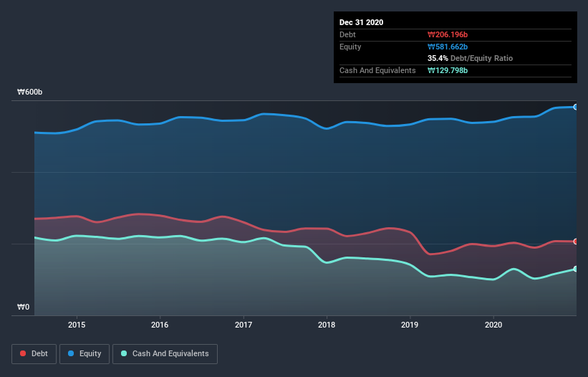Click the 2019 x-axis label

coord(410,325)
